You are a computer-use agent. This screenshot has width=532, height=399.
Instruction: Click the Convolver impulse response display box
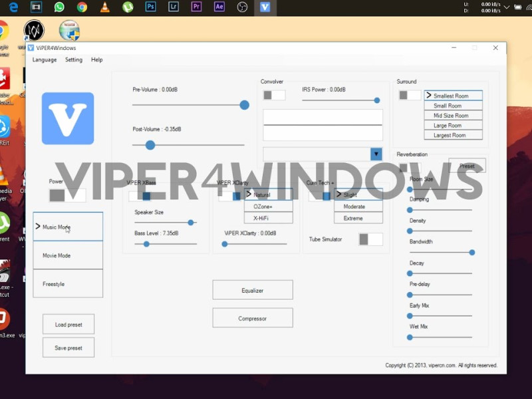pyautogui.click(x=323, y=125)
